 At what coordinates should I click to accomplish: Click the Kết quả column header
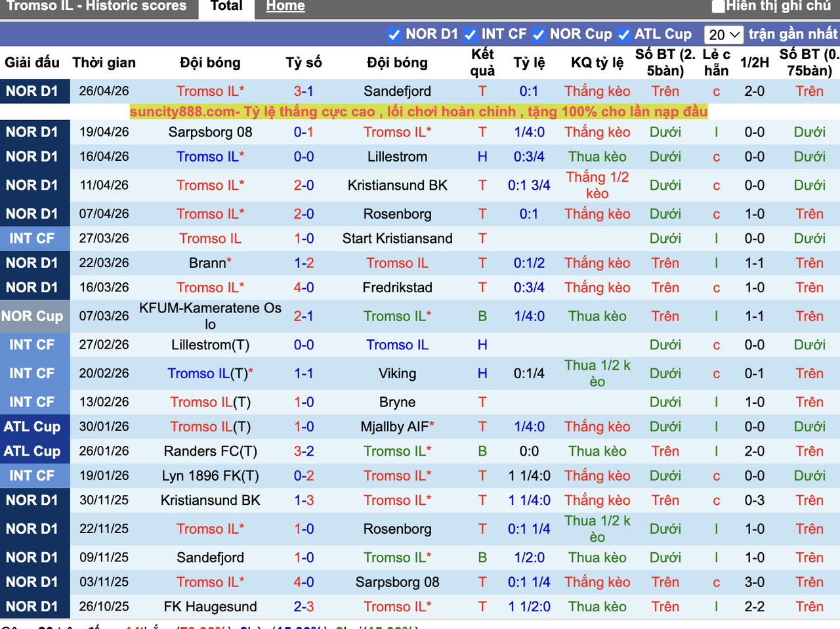click(x=482, y=62)
